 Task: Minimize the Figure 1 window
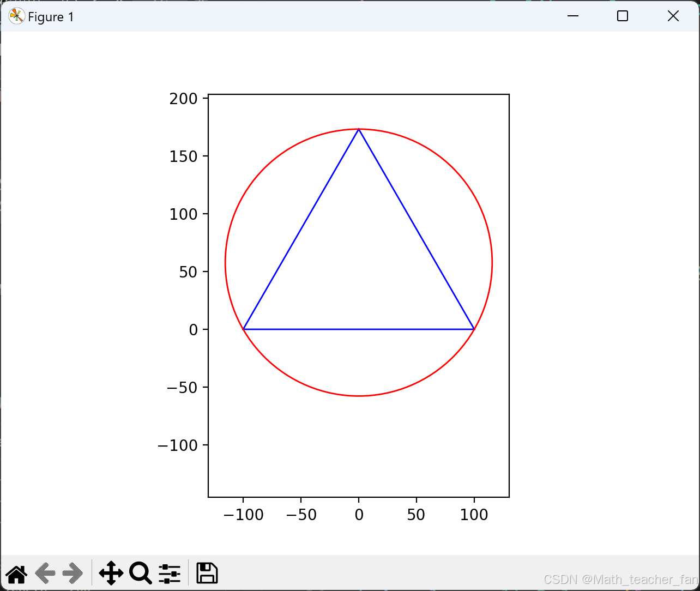coord(572,16)
